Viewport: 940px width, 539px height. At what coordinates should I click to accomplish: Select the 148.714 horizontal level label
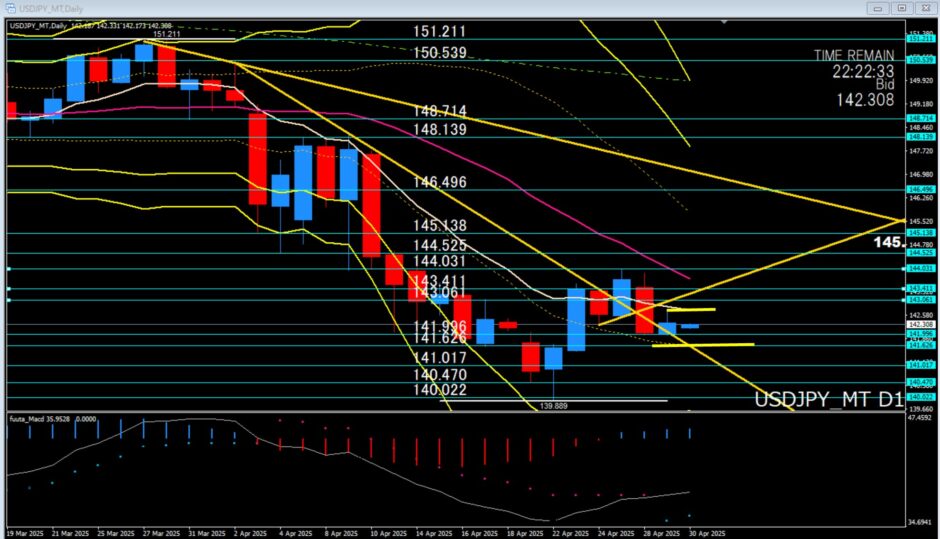(x=439, y=111)
